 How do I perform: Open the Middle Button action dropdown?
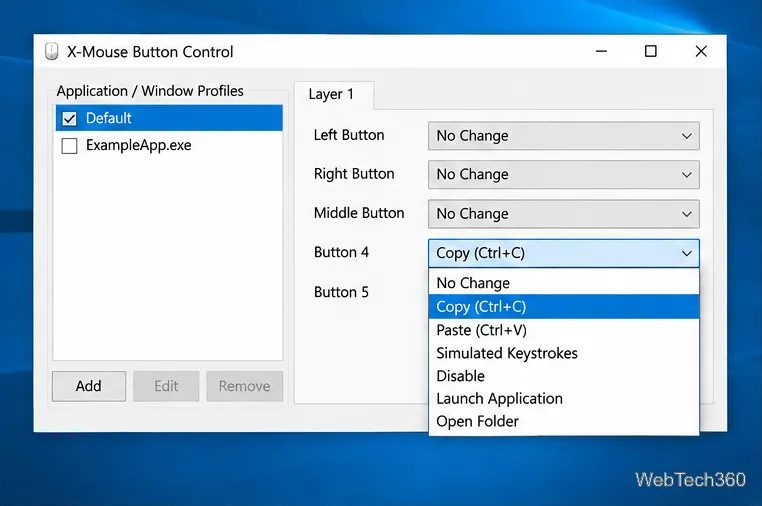point(564,214)
